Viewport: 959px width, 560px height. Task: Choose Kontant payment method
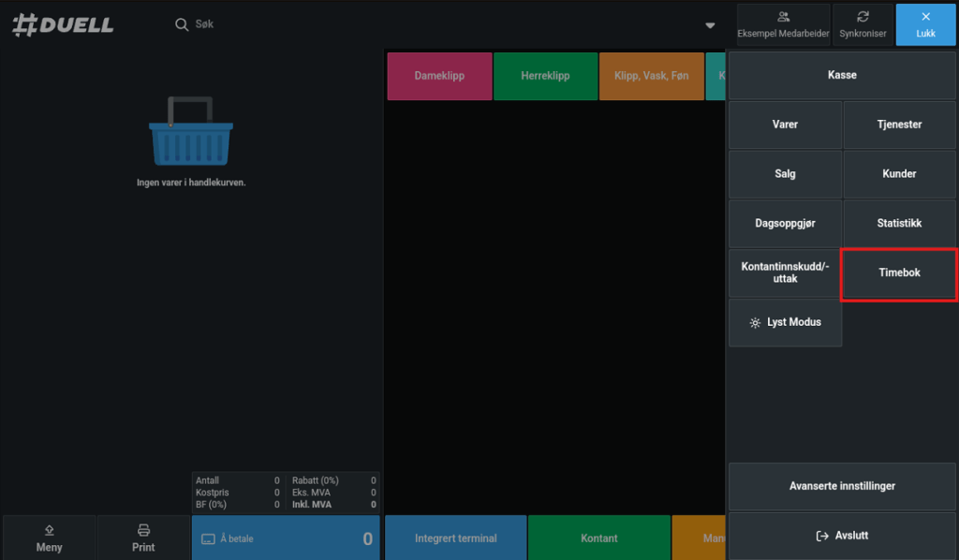tap(598, 538)
